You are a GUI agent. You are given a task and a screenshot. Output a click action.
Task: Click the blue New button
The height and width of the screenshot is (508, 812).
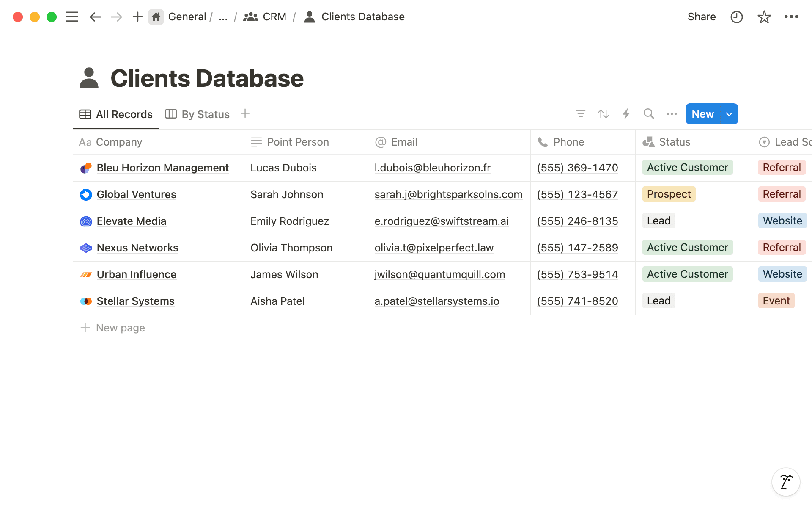pyautogui.click(x=702, y=114)
